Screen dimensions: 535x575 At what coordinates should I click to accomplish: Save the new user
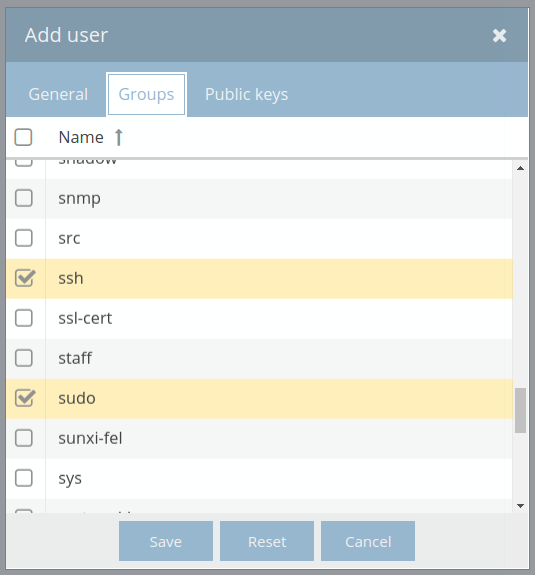coord(166,541)
